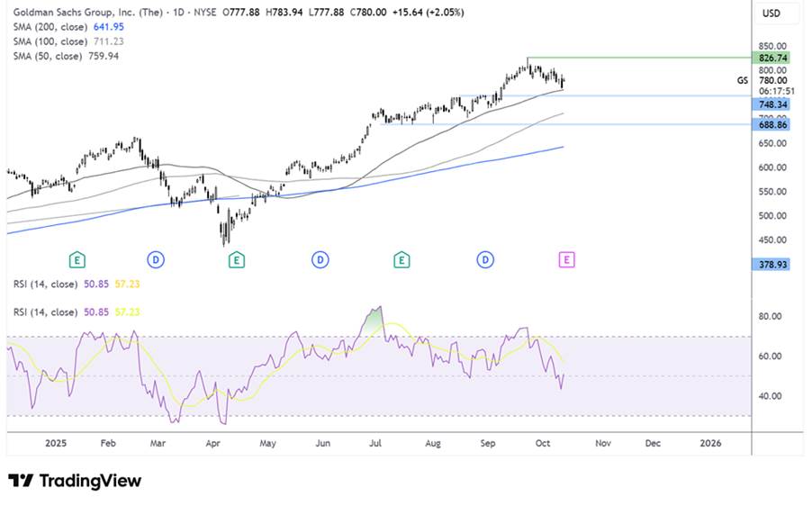Click the 650.00 price axis label

(772, 143)
